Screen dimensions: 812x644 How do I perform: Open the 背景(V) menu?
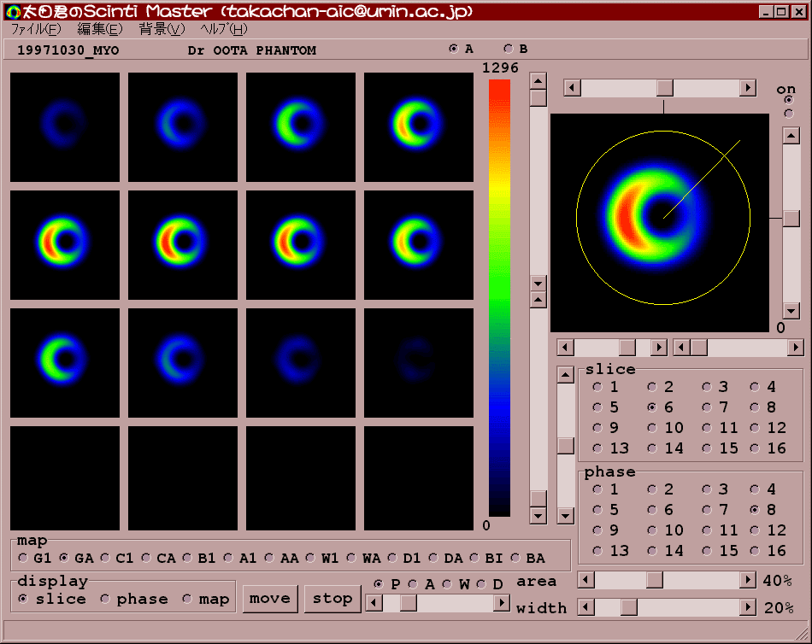pos(162,29)
